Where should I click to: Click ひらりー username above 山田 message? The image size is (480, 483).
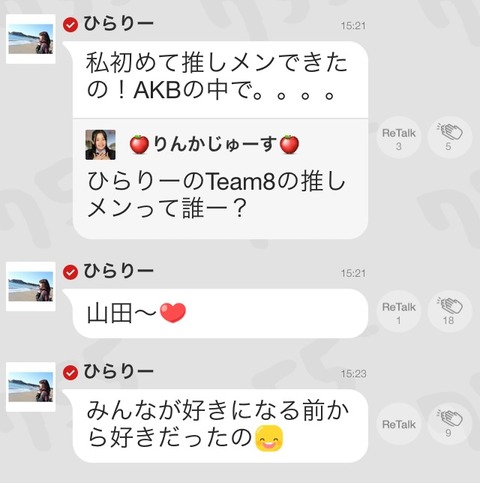click(118, 271)
